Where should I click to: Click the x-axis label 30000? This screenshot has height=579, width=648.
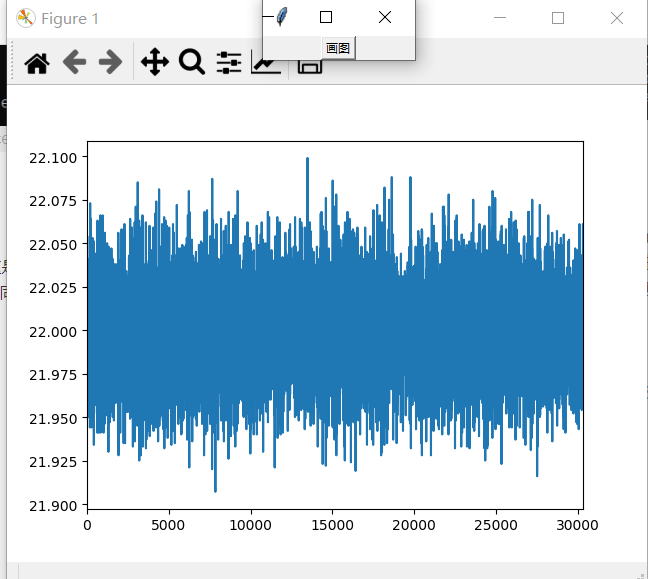click(577, 525)
